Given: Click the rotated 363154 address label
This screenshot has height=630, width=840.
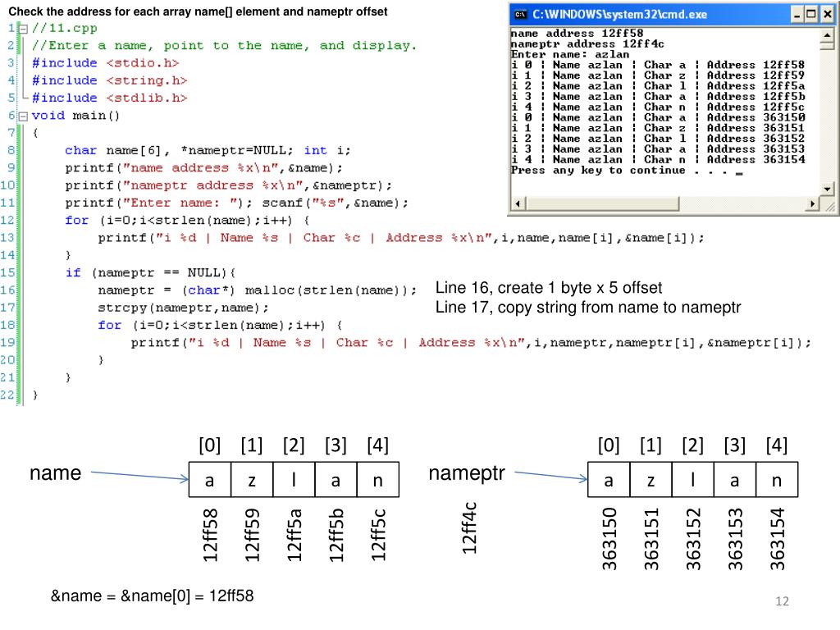Looking at the screenshot, I should [777, 539].
